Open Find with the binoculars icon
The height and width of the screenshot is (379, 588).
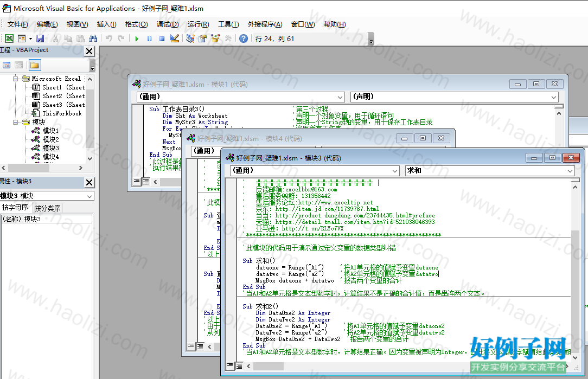(93, 38)
